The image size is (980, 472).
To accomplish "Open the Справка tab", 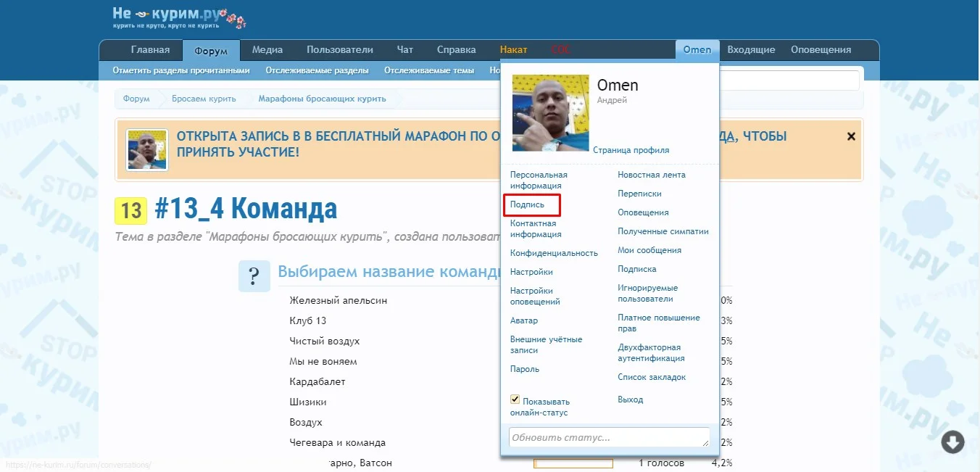I will [x=457, y=50].
